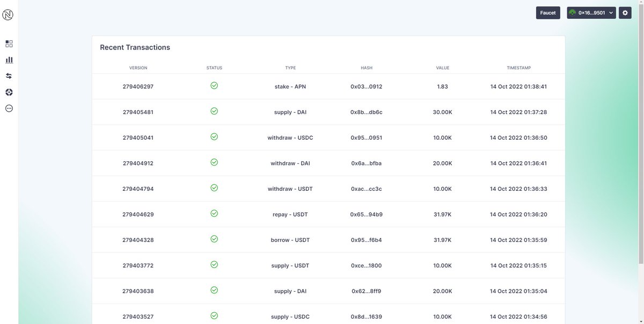Open settings via the gear icon

(625, 13)
